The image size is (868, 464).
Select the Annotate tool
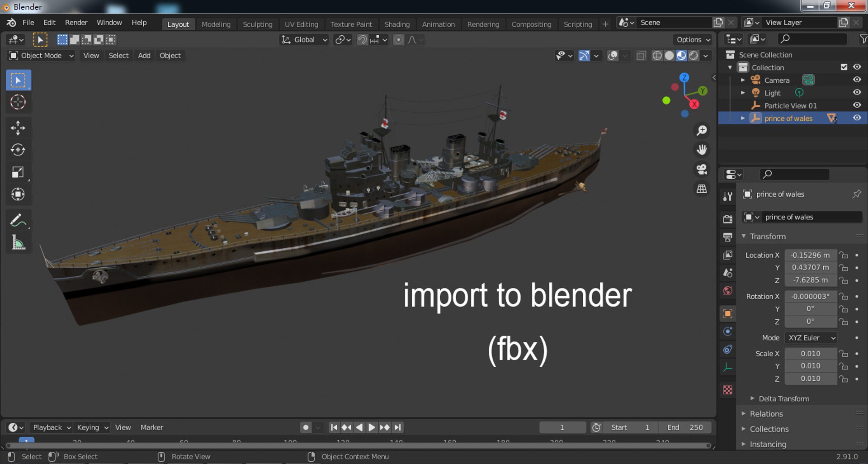18,221
